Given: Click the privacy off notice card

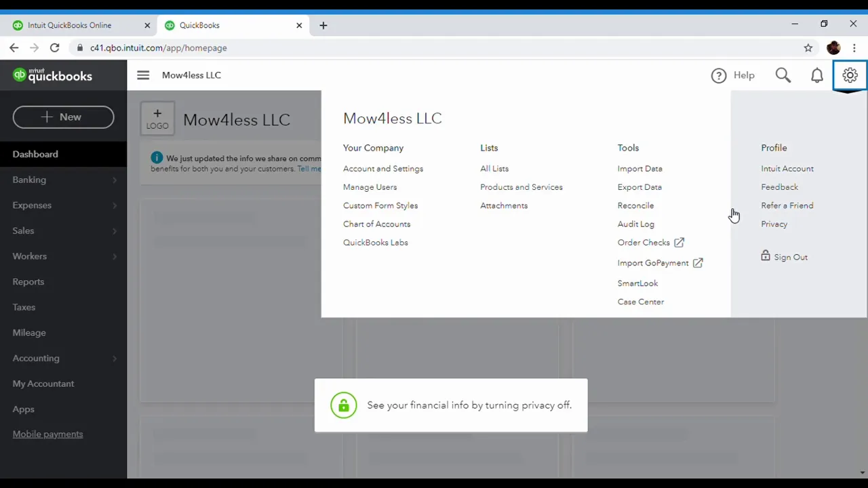Looking at the screenshot, I should (451, 405).
